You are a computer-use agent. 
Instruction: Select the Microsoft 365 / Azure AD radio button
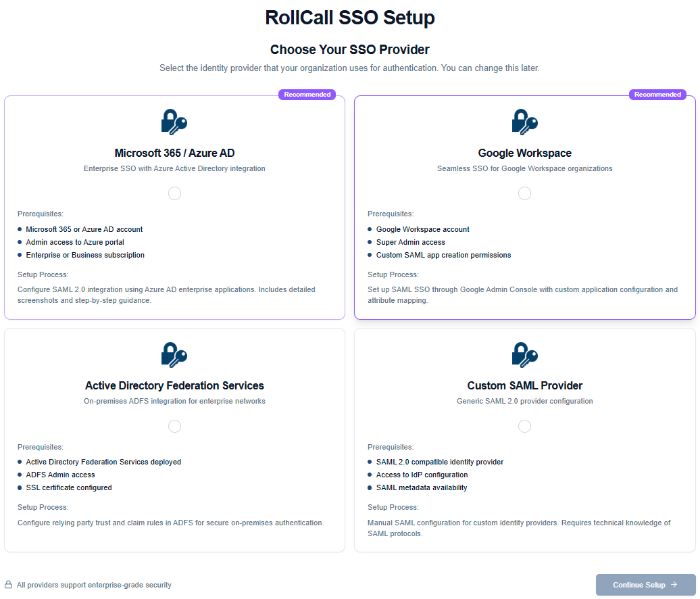(x=174, y=193)
